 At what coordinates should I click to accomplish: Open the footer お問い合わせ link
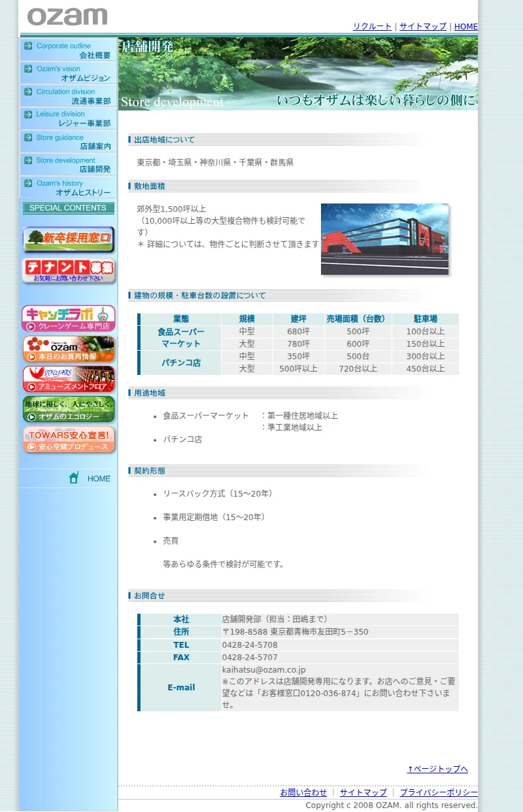303,792
